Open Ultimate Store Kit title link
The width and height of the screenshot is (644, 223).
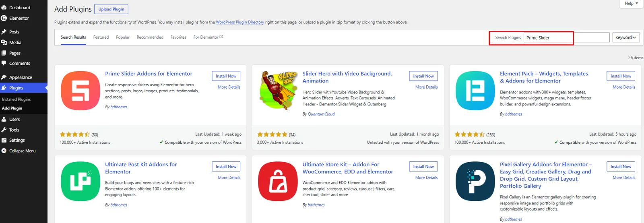(348, 168)
